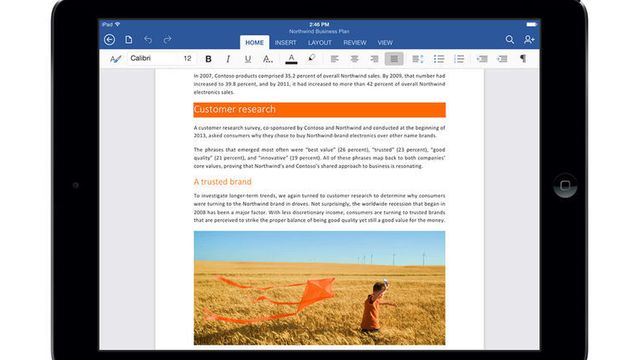Toggle Underline formatting
This screenshot has width=640, height=360.
pyautogui.click(x=248, y=59)
